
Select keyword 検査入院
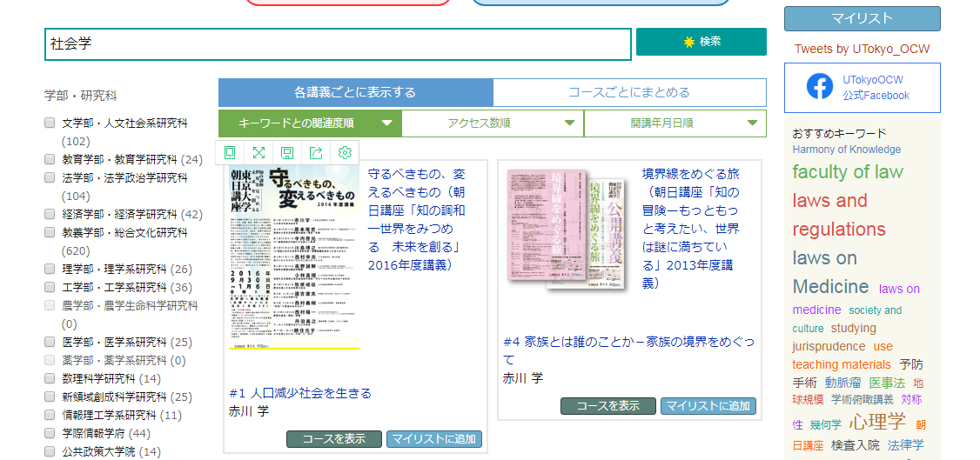point(855,445)
